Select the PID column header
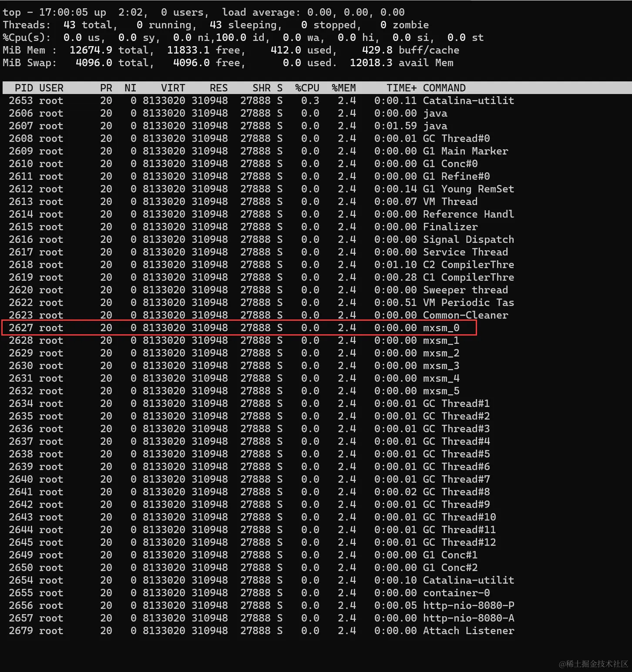 pos(24,88)
